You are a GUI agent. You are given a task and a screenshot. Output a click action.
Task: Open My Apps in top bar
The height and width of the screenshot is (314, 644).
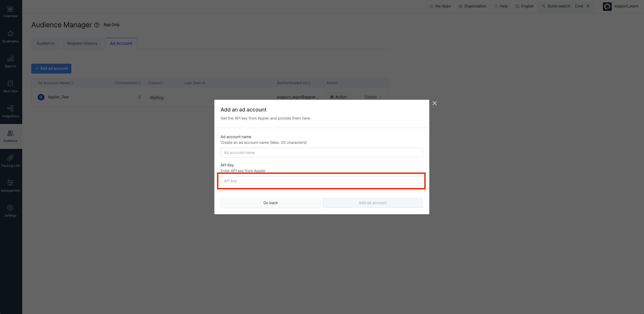click(440, 6)
